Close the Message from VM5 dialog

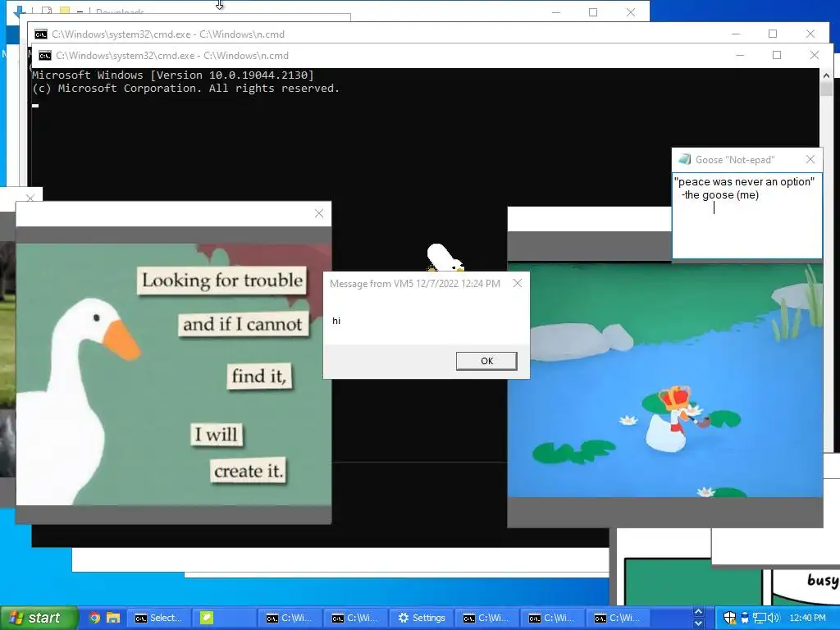[517, 283]
